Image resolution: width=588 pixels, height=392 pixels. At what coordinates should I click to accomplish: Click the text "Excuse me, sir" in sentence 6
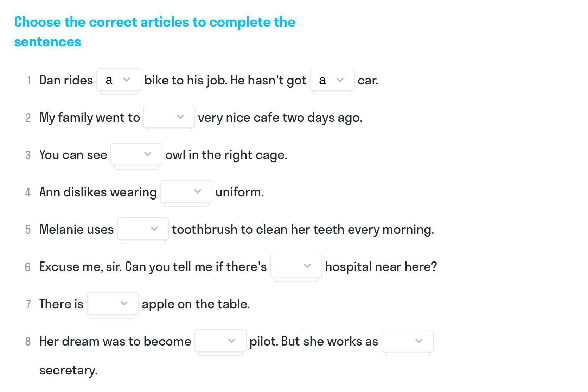click(x=80, y=267)
